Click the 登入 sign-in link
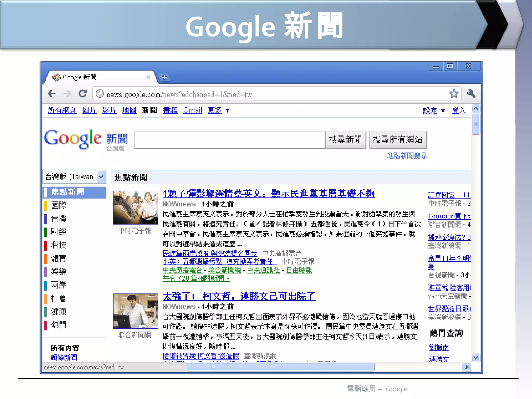The image size is (532, 399). point(459,111)
